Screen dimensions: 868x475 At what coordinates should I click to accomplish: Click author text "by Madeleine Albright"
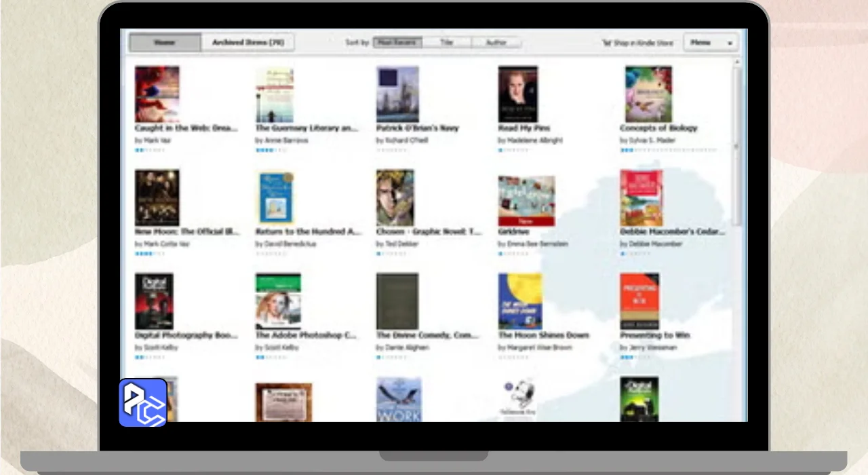(x=530, y=140)
